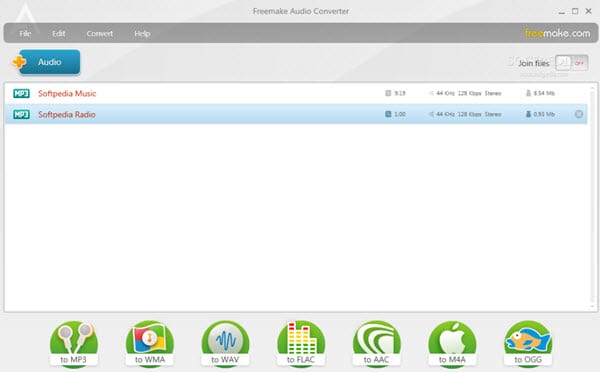600x372 pixels.
Task: Maximize the Freemake Audio Converter window
Action: coord(575,11)
